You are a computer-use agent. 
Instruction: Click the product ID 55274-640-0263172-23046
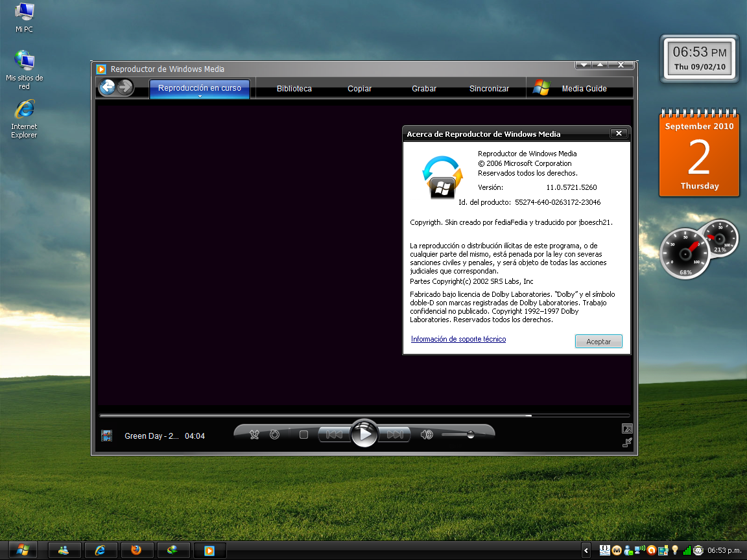click(x=558, y=202)
